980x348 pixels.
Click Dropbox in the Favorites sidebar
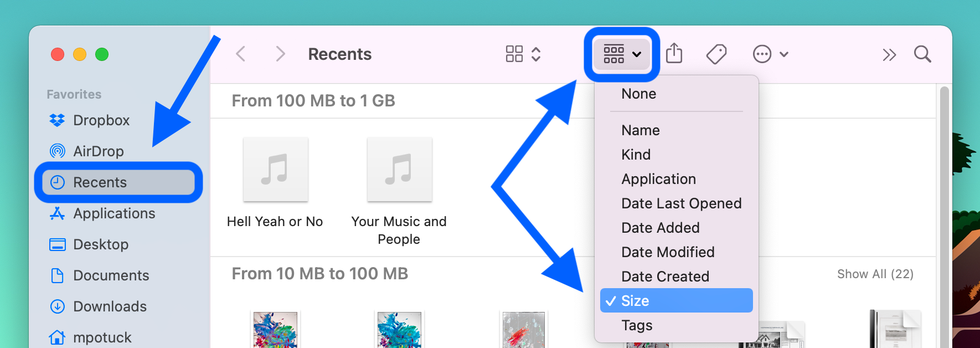click(x=101, y=120)
